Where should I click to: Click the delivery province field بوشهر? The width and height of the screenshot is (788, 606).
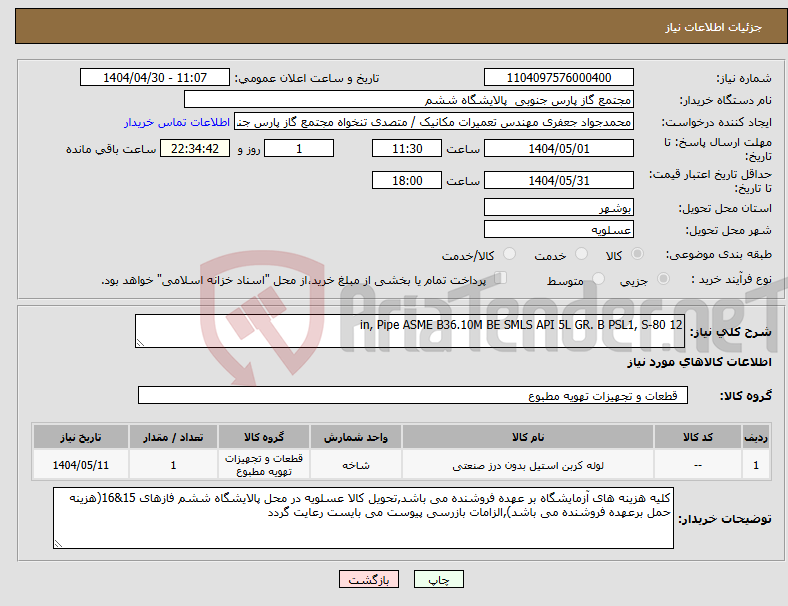[558, 208]
